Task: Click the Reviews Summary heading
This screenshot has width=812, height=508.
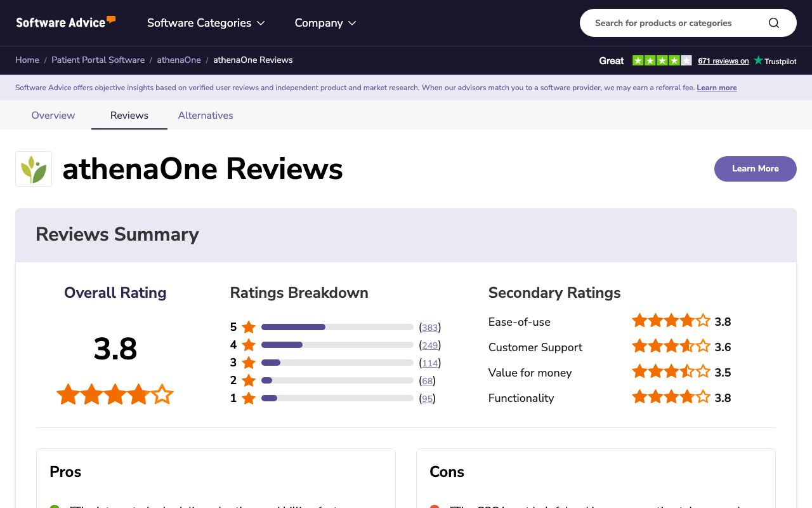Action: pos(117,234)
